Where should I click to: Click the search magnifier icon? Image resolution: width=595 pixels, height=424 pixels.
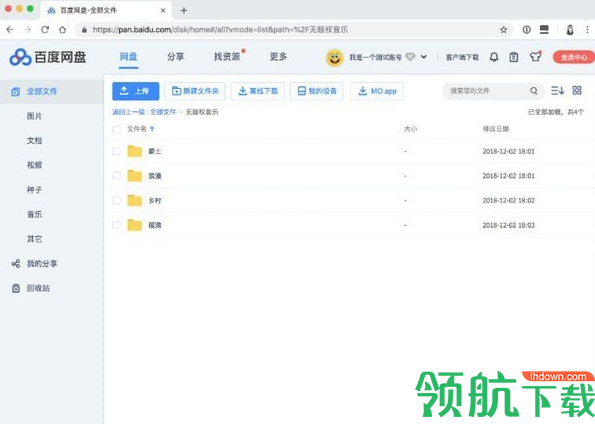[x=534, y=91]
